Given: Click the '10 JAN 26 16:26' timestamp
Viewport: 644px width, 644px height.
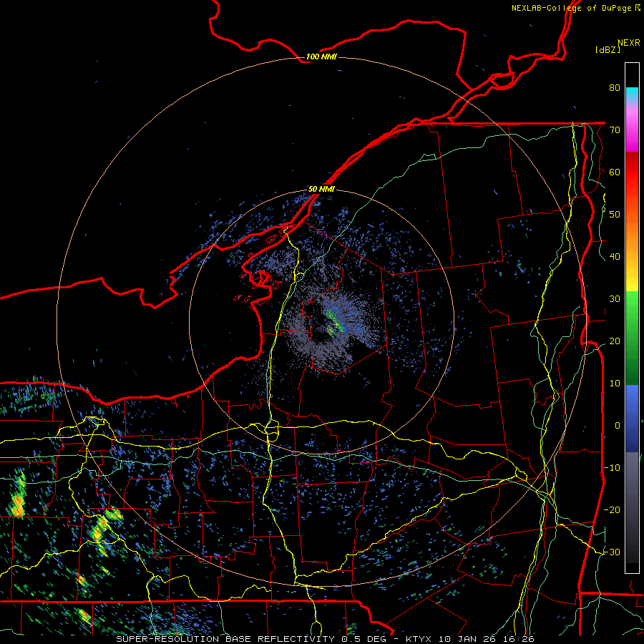Looking at the screenshot, I should tap(487, 639).
